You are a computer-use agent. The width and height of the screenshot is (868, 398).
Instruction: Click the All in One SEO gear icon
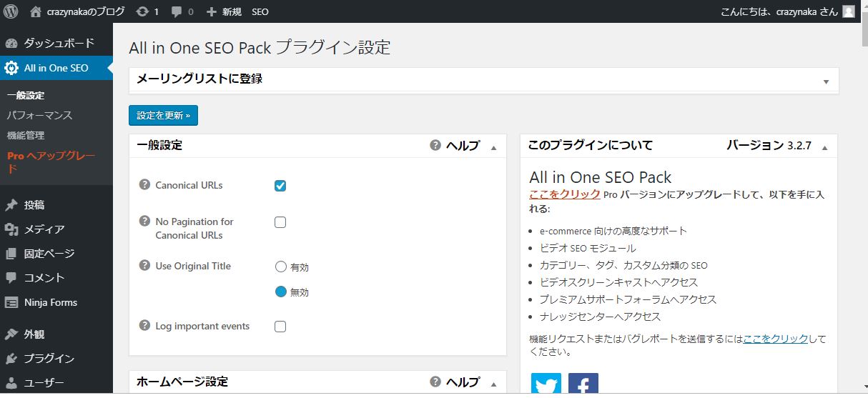pos(11,68)
